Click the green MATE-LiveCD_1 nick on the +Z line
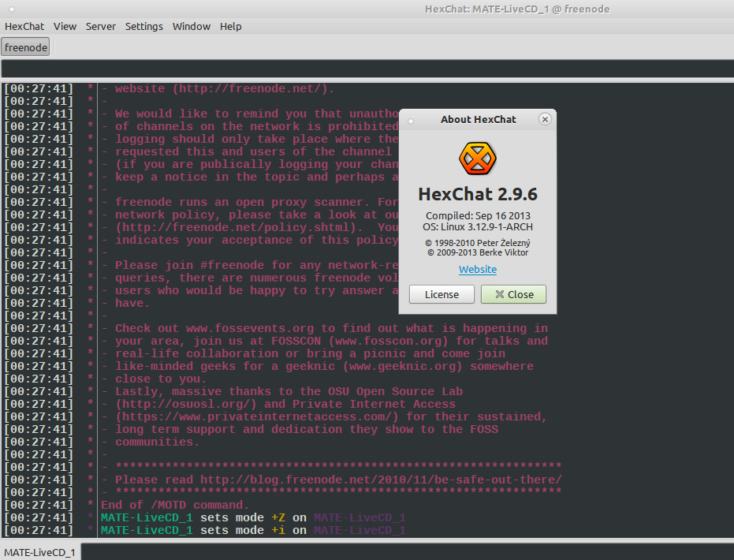 click(147, 518)
